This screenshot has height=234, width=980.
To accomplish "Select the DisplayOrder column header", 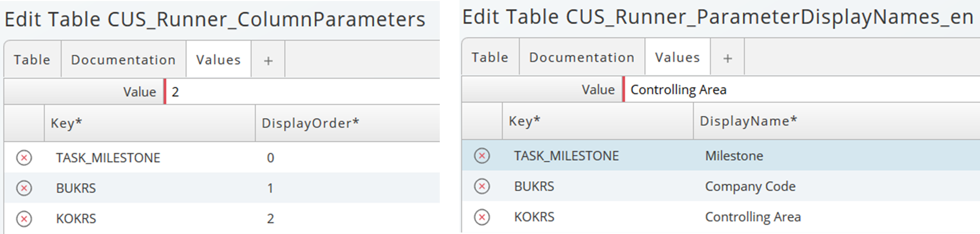I will pyautogui.click(x=347, y=123).
